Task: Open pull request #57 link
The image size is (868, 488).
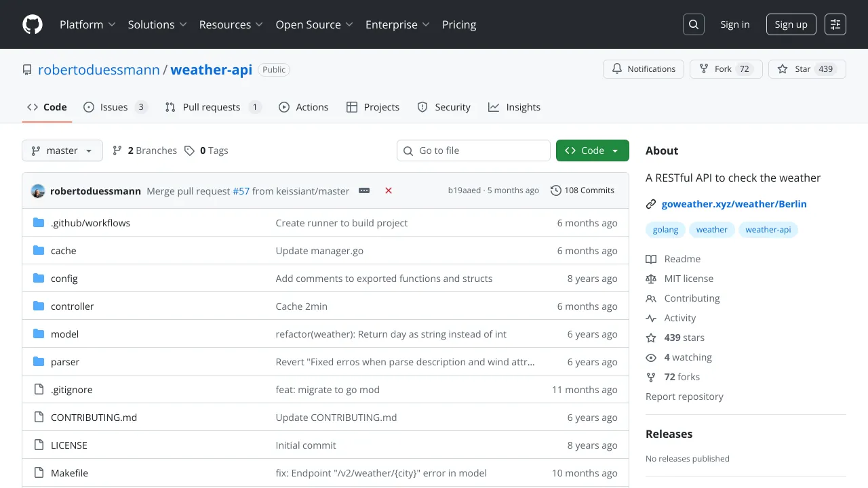Action: [x=241, y=191]
